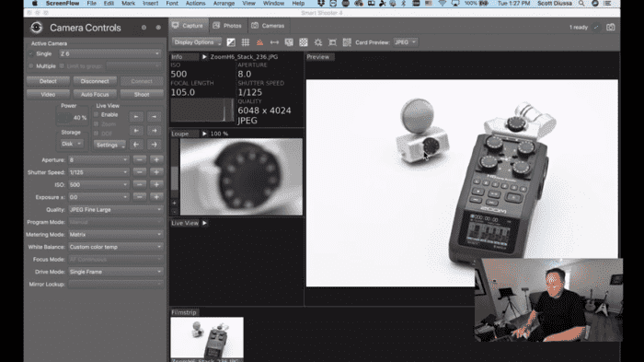Screen dimensions: 644x362
Task: Click the crop frame icon in toolbar
Action: tap(333, 42)
